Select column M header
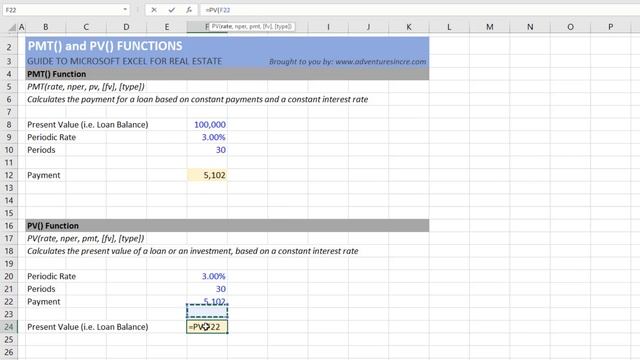The image size is (640, 360). click(x=489, y=27)
